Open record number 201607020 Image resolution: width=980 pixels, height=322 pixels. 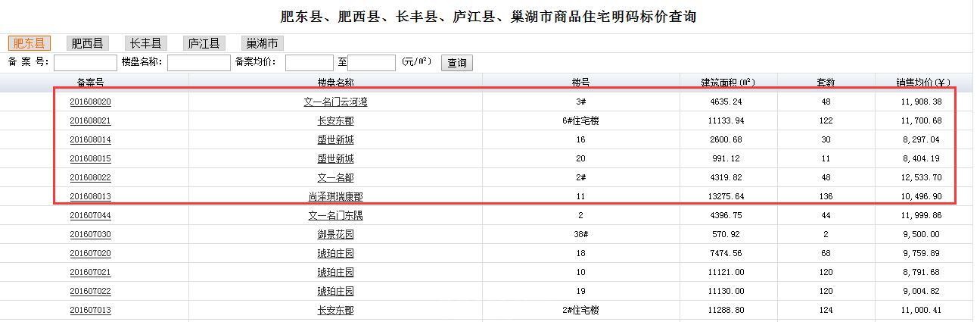click(x=90, y=254)
